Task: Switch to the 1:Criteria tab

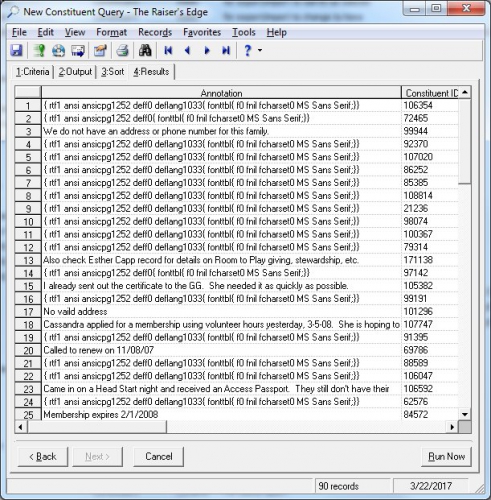Action: tap(33, 72)
